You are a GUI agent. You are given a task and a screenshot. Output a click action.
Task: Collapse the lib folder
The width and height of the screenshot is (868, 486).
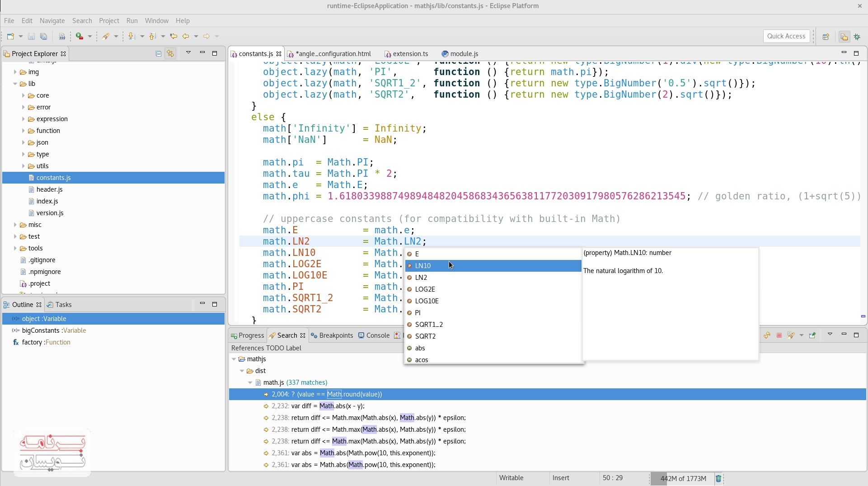pyautogui.click(x=15, y=84)
